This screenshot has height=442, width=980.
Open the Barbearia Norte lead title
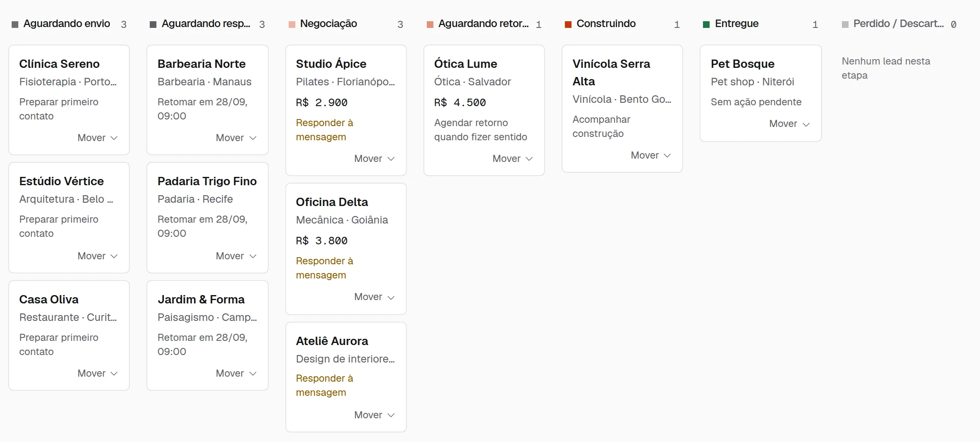click(201, 64)
